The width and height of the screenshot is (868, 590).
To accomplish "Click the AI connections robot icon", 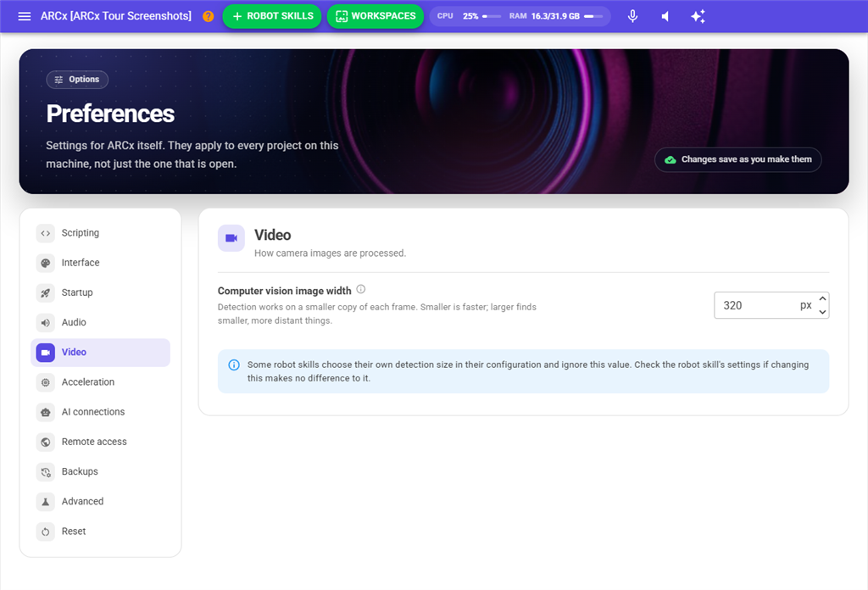I will [46, 412].
